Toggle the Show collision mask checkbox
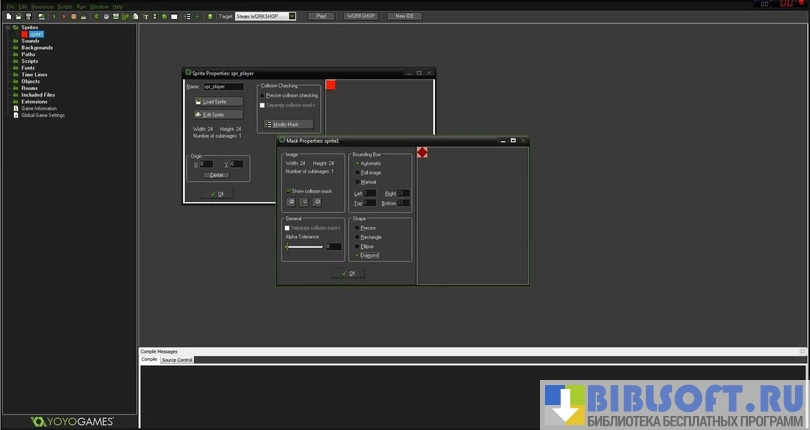Viewport: 810px width, 430px height. point(288,190)
